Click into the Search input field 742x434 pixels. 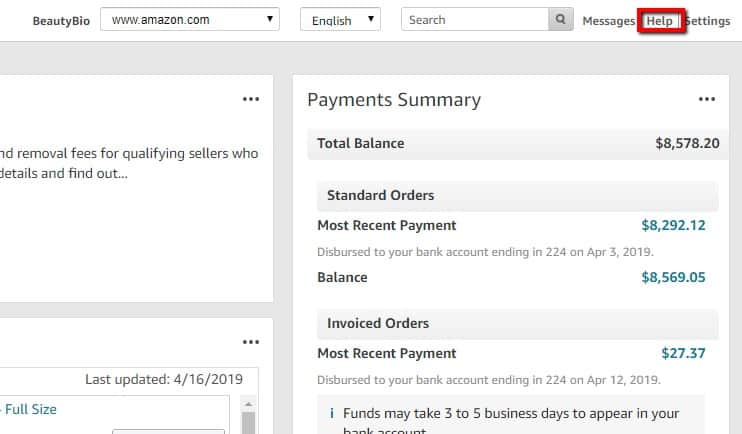click(475, 19)
